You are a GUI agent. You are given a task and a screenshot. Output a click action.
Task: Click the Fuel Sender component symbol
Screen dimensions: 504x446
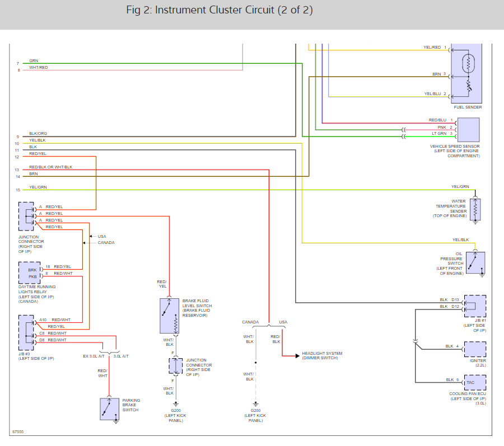click(x=466, y=73)
